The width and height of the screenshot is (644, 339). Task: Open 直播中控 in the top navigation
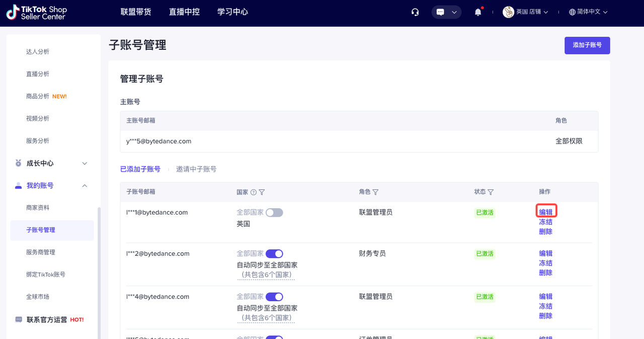[x=184, y=12]
